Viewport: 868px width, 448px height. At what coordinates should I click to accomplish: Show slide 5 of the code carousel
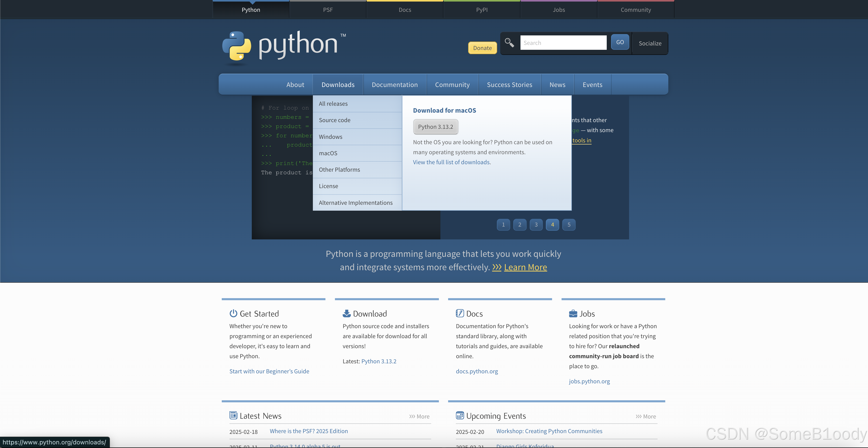pos(569,225)
